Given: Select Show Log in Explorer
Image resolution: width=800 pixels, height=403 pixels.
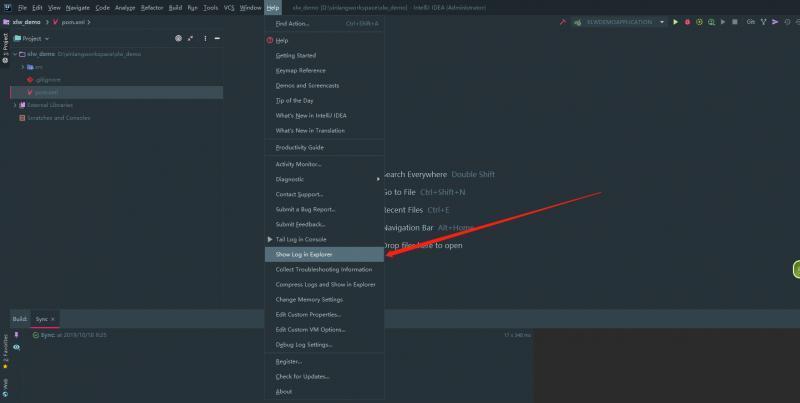Looking at the screenshot, I should [304, 254].
